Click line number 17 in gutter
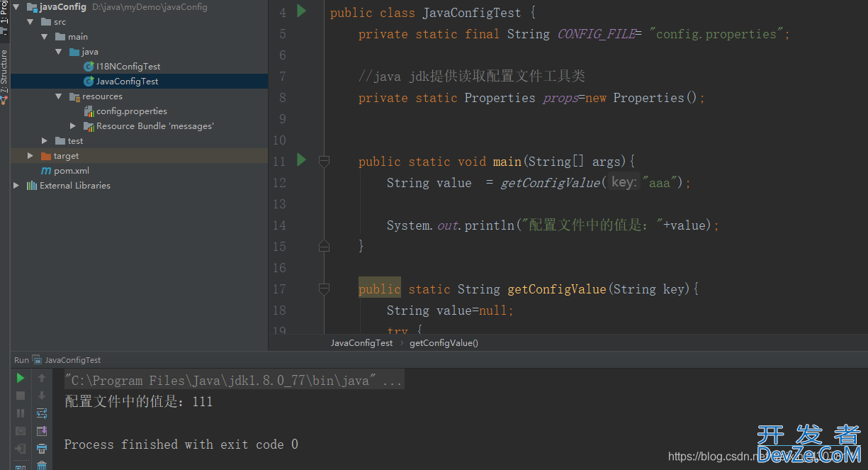This screenshot has height=470, width=868. click(279, 289)
